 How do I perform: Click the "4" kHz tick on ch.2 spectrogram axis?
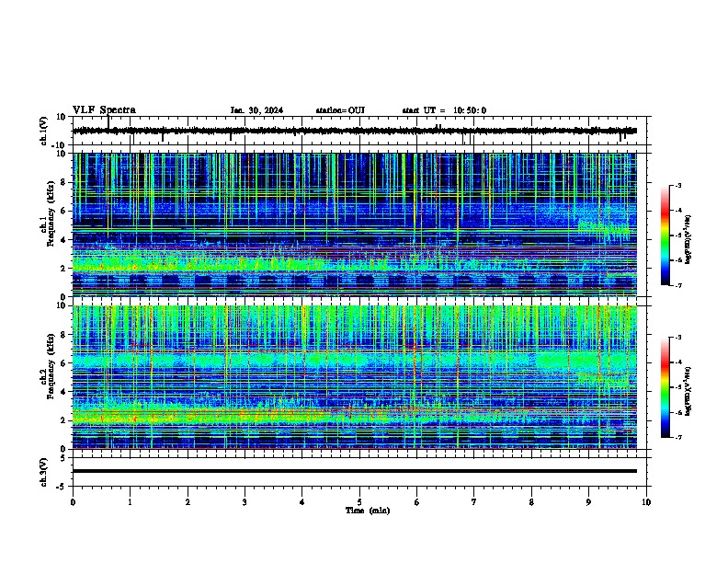64,392
